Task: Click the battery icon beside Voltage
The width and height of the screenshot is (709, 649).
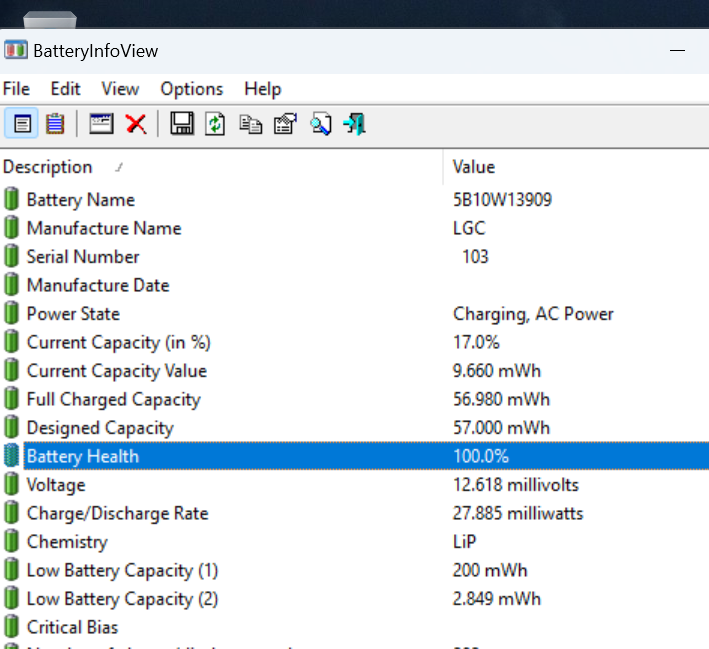Action: pos(12,484)
